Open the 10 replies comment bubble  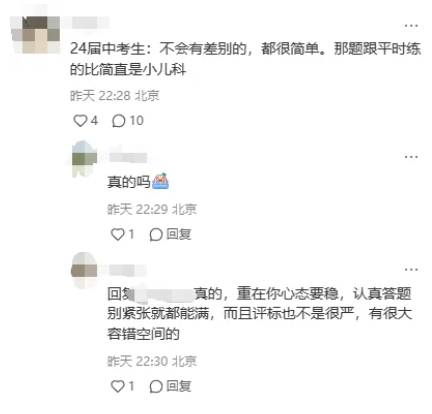point(118,121)
